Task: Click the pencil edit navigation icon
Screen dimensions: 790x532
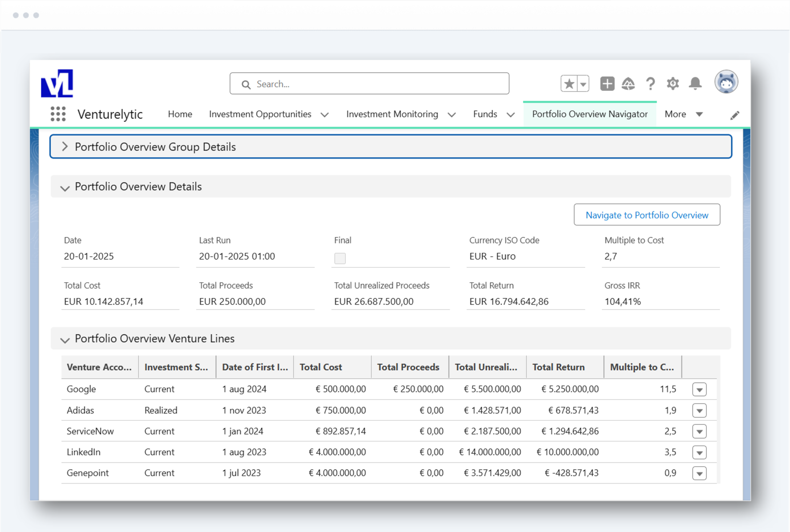Action: pos(734,116)
